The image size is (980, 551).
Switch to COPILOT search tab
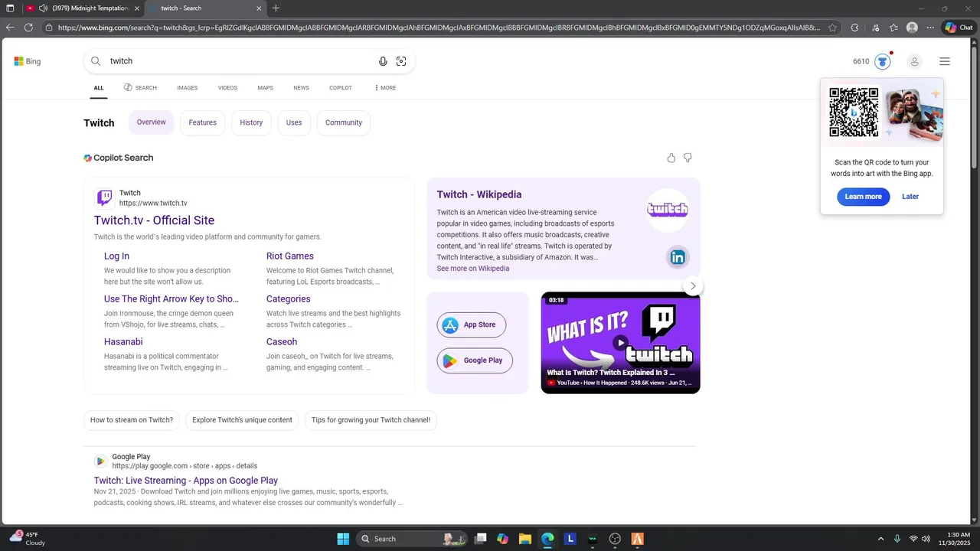341,88
